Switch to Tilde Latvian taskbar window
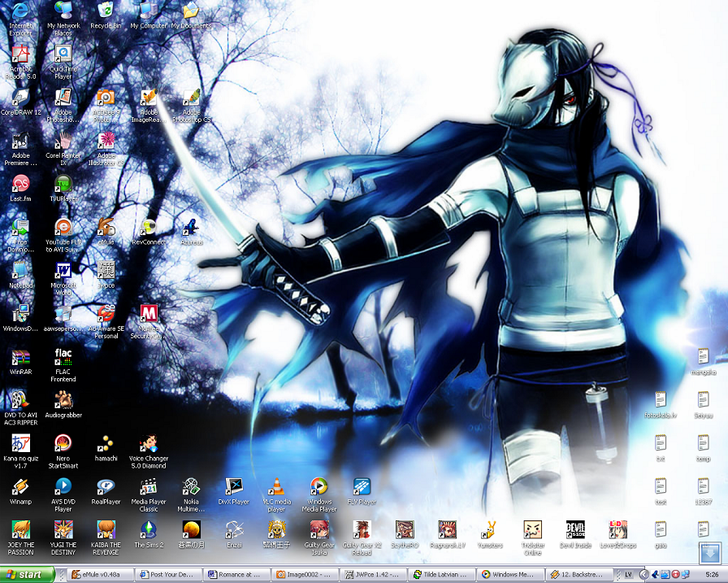The height and width of the screenshot is (583, 728). (x=442, y=575)
